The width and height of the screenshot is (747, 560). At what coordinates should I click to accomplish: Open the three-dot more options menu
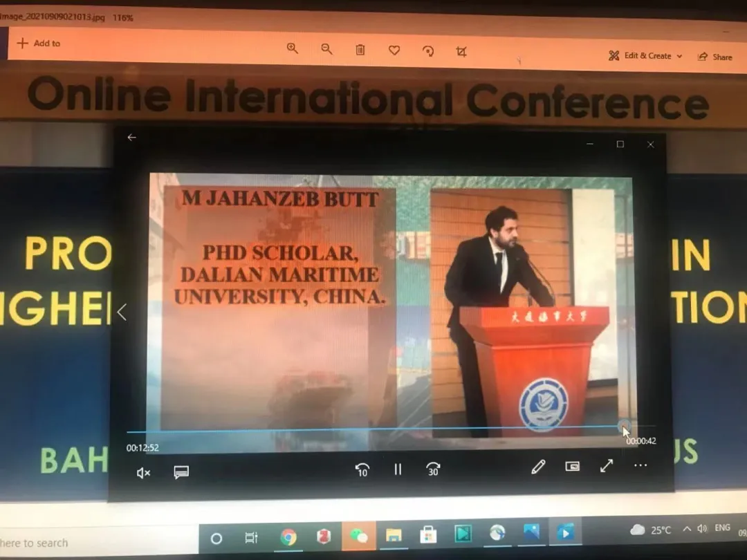tap(640, 465)
